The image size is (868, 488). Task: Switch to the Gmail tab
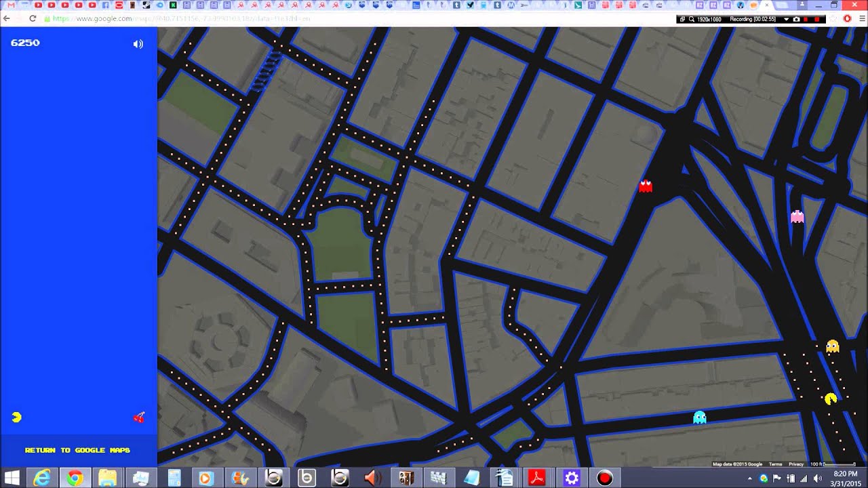(10, 5)
